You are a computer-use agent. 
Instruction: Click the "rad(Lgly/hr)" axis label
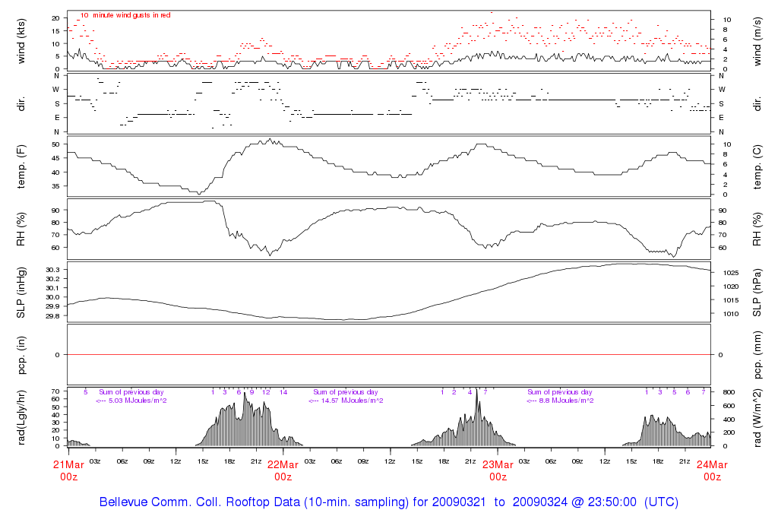click(x=21, y=417)
